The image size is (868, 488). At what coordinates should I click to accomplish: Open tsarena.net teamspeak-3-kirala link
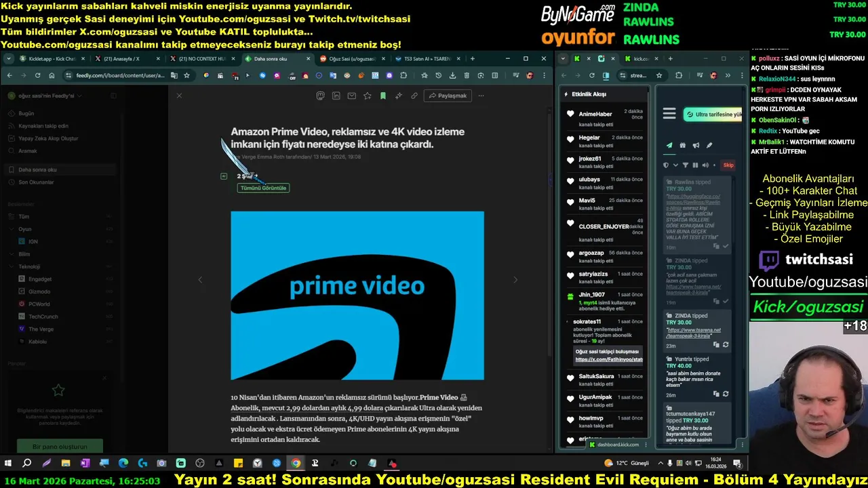(x=693, y=333)
